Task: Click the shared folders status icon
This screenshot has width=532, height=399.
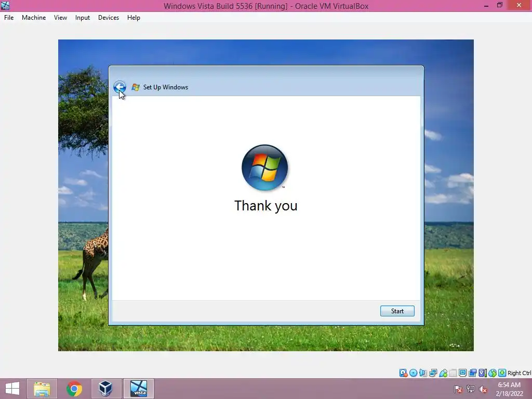Action: coord(453,373)
